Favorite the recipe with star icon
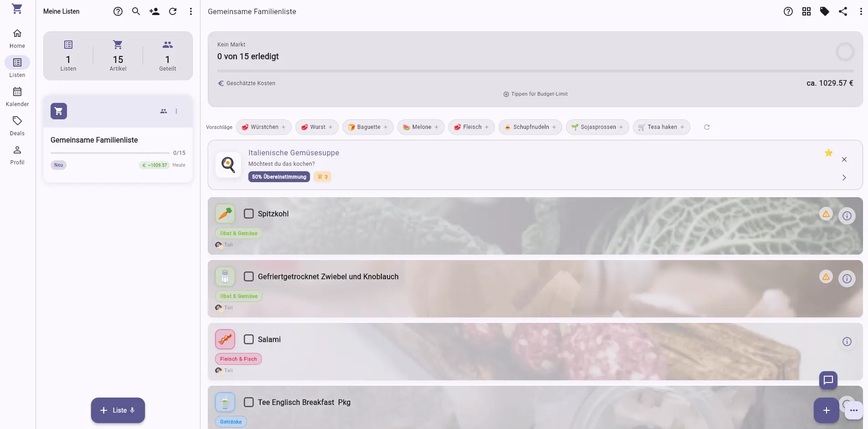This screenshot has width=868, height=429. [828, 153]
